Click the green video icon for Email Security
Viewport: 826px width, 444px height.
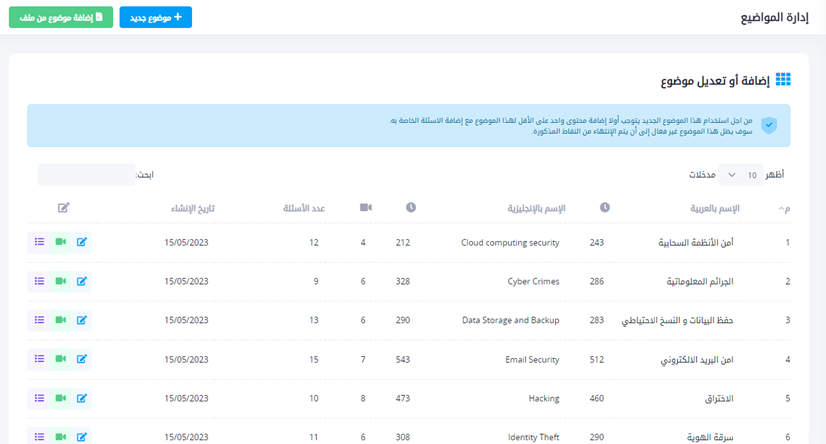click(61, 359)
